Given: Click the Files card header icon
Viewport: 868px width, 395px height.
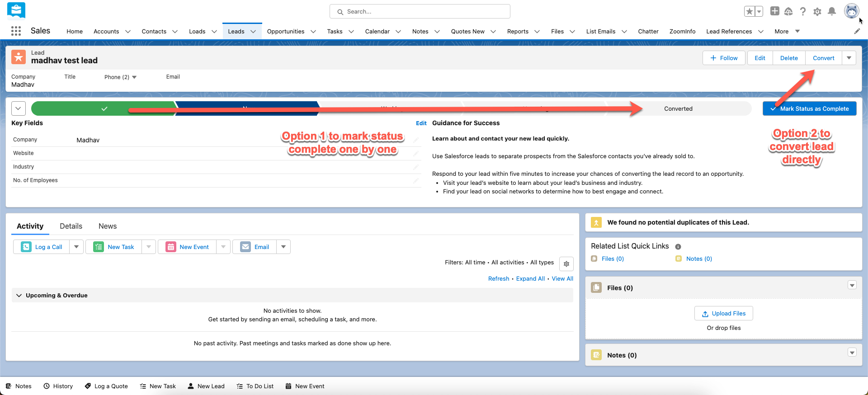Looking at the screenshot, I should (x=596, y=287).
